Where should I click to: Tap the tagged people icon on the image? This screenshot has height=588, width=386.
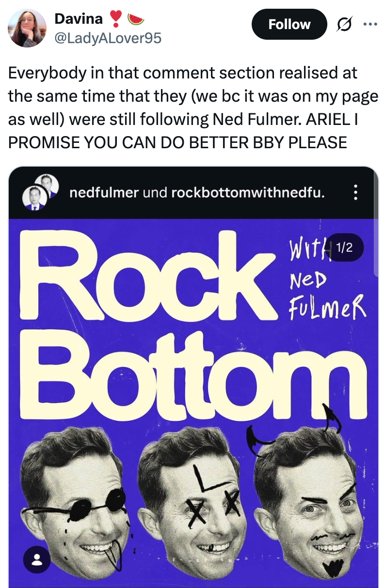coord(36,559)
